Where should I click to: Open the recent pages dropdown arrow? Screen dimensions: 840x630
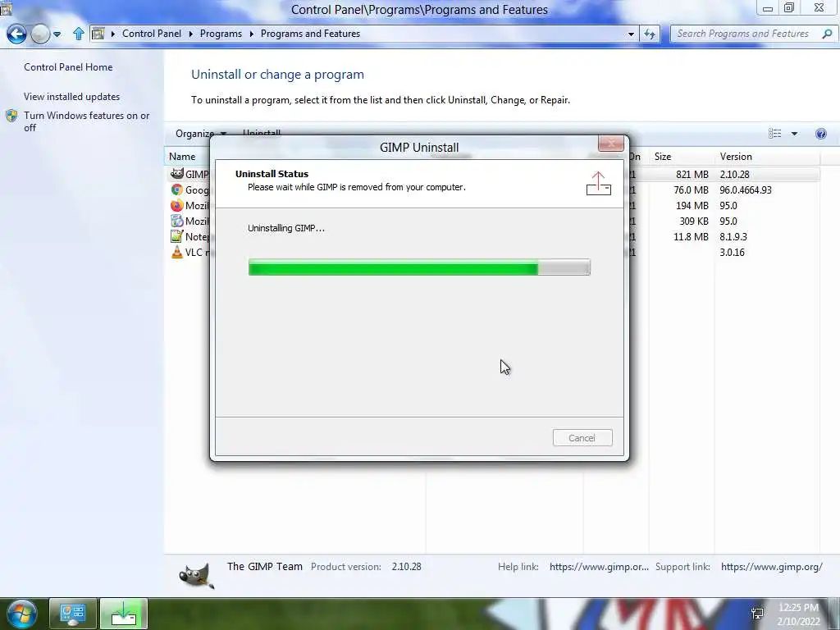pyautogui.click(x=57, y=34)
